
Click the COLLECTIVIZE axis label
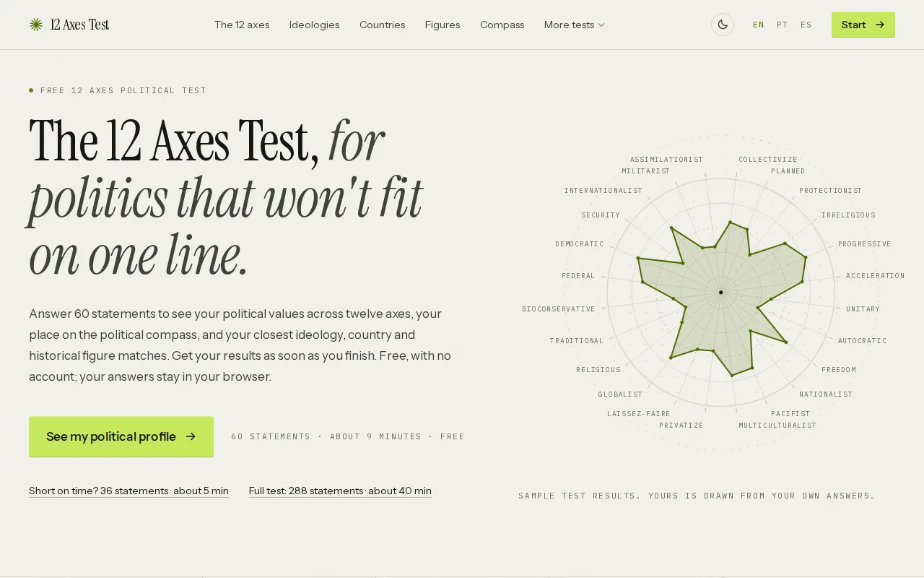coord(768,160)
